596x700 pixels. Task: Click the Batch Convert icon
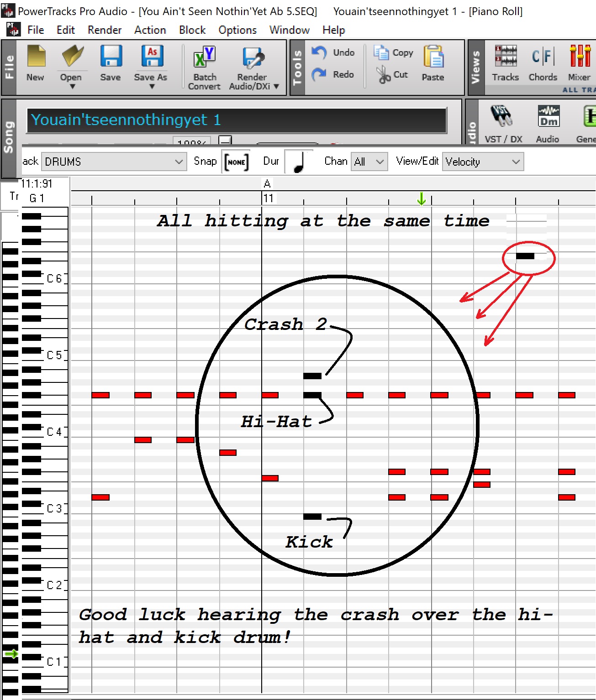[x=204, y=58]
